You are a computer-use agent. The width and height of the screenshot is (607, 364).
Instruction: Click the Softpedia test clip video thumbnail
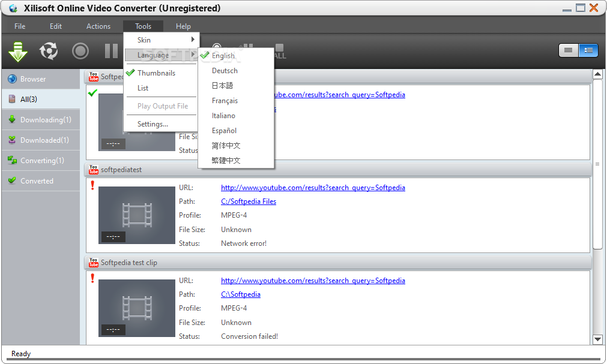[x=137, y=308]
